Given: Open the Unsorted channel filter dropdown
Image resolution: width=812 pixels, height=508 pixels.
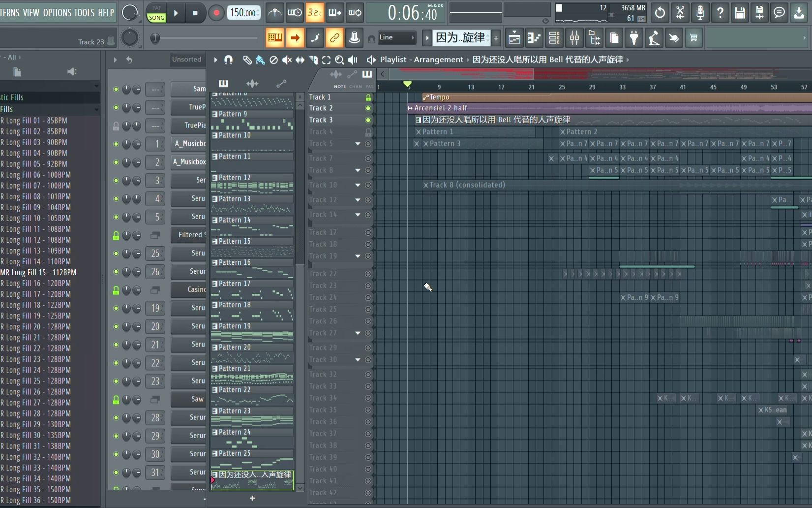Looking at the screenshot, I should pyautogui.click(x=187, y=60).
